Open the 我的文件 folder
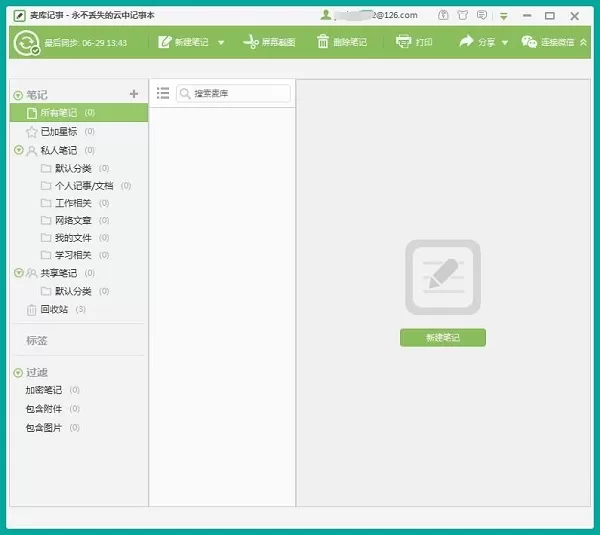The image size is (600, 535). pos(73,238)
